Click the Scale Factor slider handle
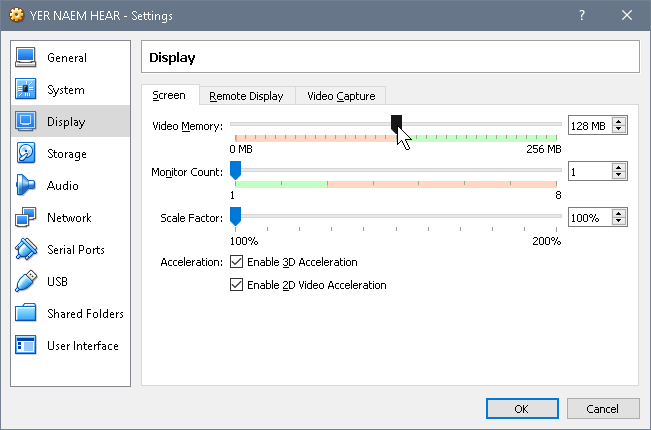 (x=235, y=217)
